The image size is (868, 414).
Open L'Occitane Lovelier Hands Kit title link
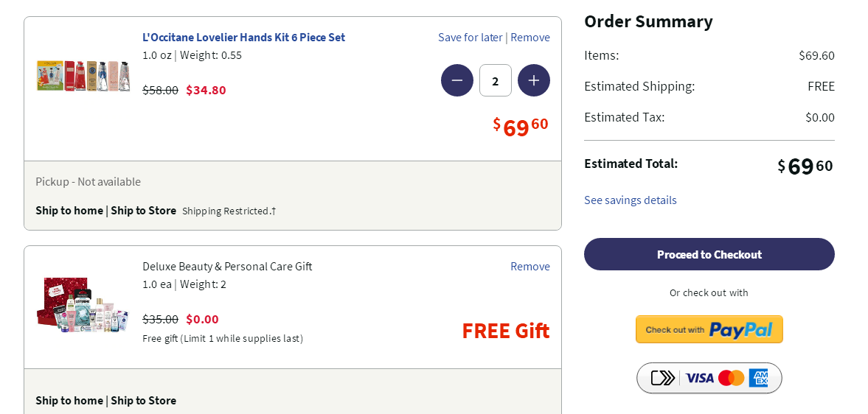tap(243, 38)
